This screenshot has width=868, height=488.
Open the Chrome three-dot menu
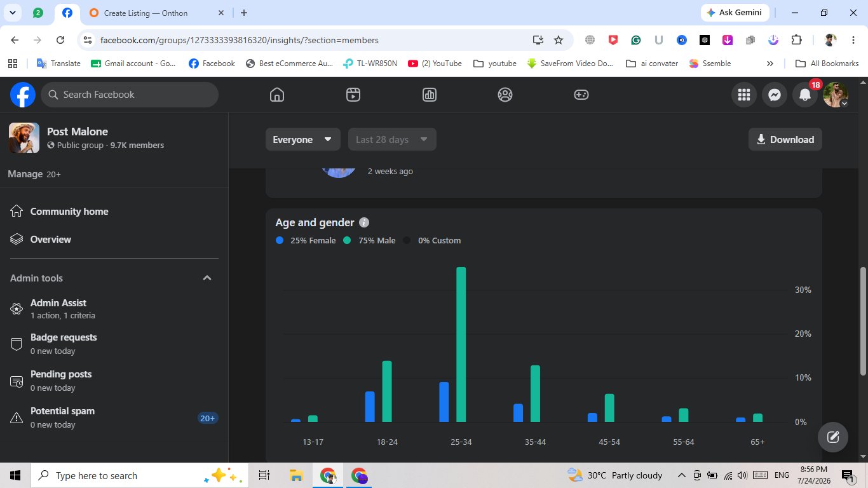click(x=852, y=40)
